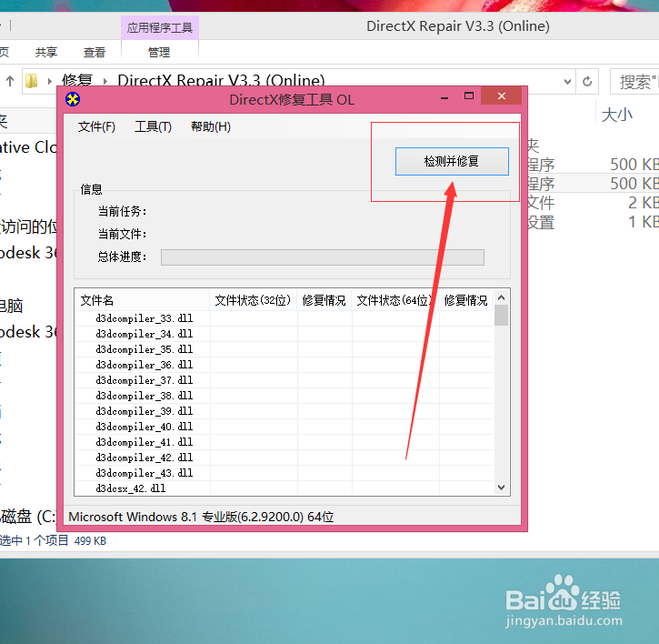Click the Explorer search box
This screenshot has width=659, height=644.
634,81
